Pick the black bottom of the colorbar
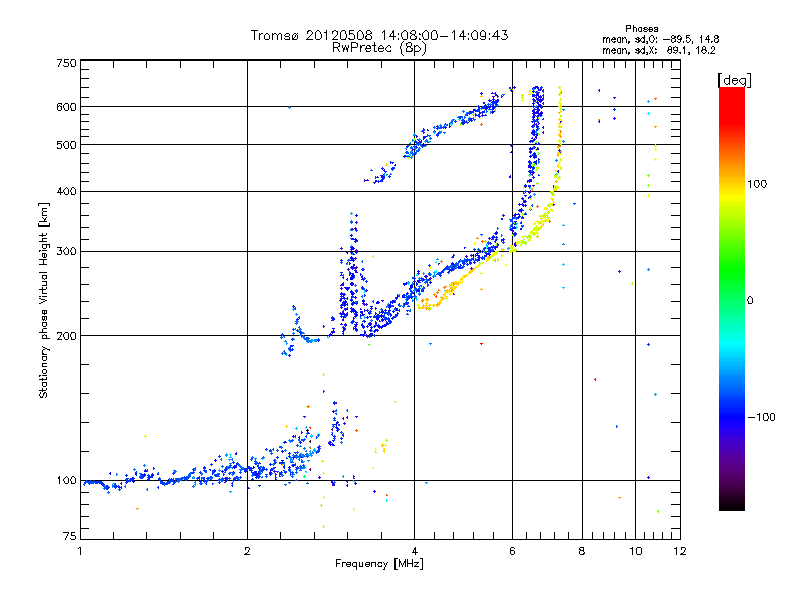Image resolution: width=800 pixels, height=600 pixels. 732,505
